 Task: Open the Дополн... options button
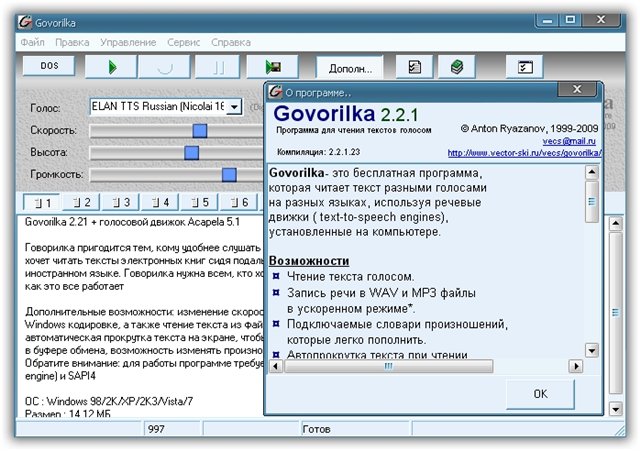(350, 68)
